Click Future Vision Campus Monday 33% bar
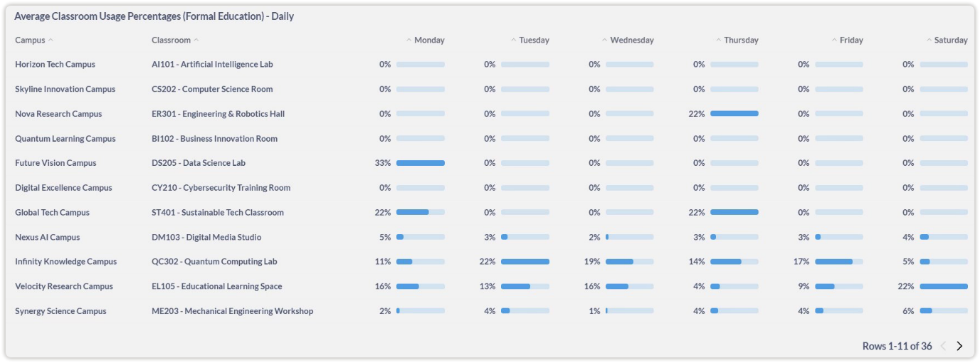 point(420,163)
